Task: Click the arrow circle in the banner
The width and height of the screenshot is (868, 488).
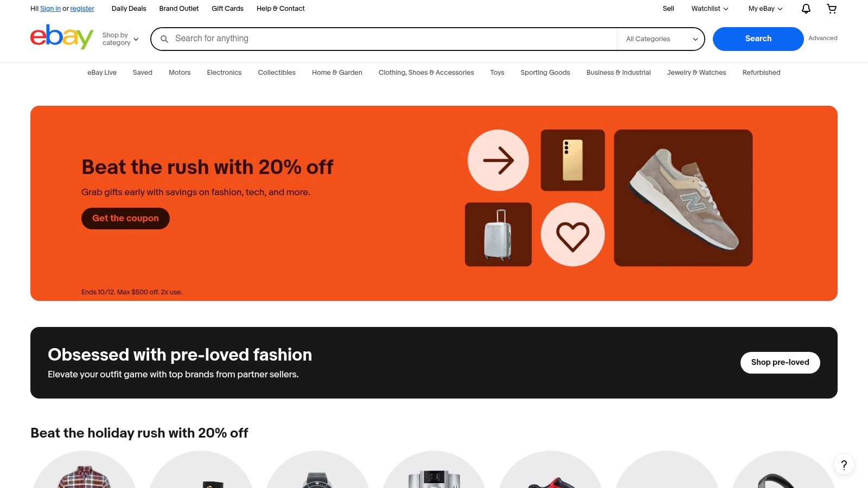Action: tap(498, 160)
